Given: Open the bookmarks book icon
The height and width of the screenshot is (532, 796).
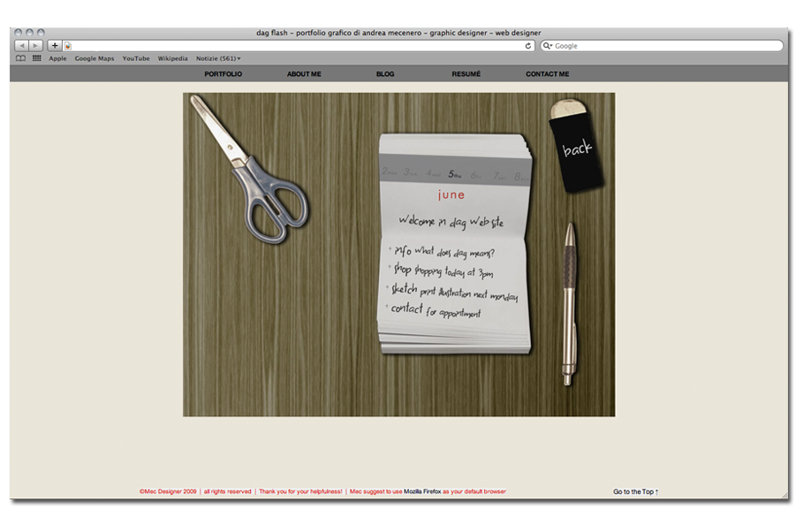Looking at the screenshot, I should pyautogui.click(x=19, y=58).
